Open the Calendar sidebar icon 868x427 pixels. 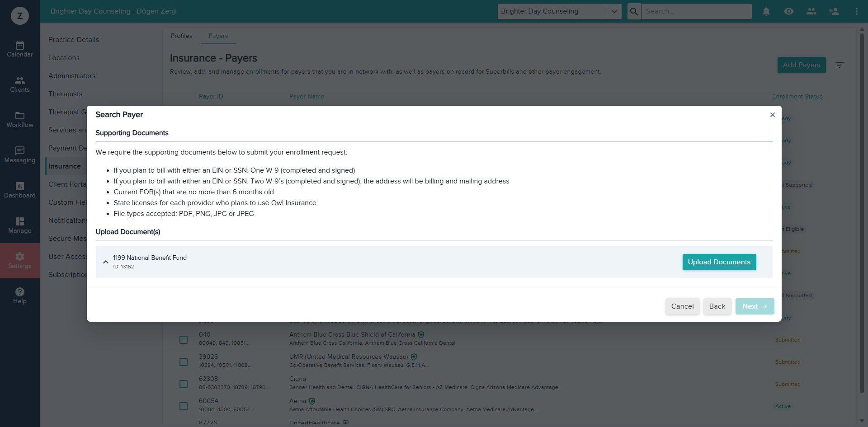click(x=20, y=49)
